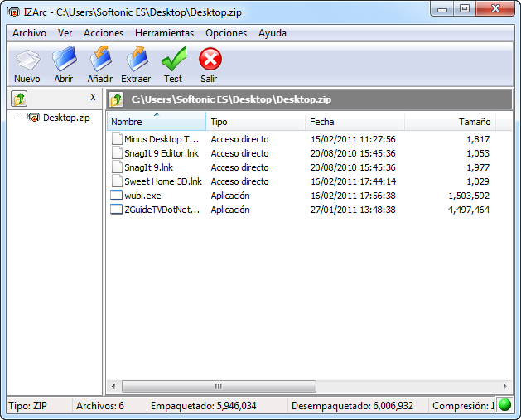Sort files by the Fecha column header
The height and width of the screenshot is (420, 521).
click(x=355, y=122)
